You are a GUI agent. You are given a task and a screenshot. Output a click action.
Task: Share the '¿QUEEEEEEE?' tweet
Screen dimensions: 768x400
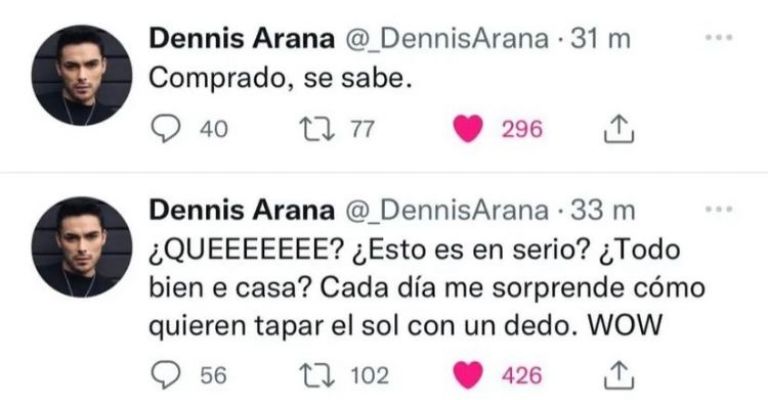pos(619,375)
